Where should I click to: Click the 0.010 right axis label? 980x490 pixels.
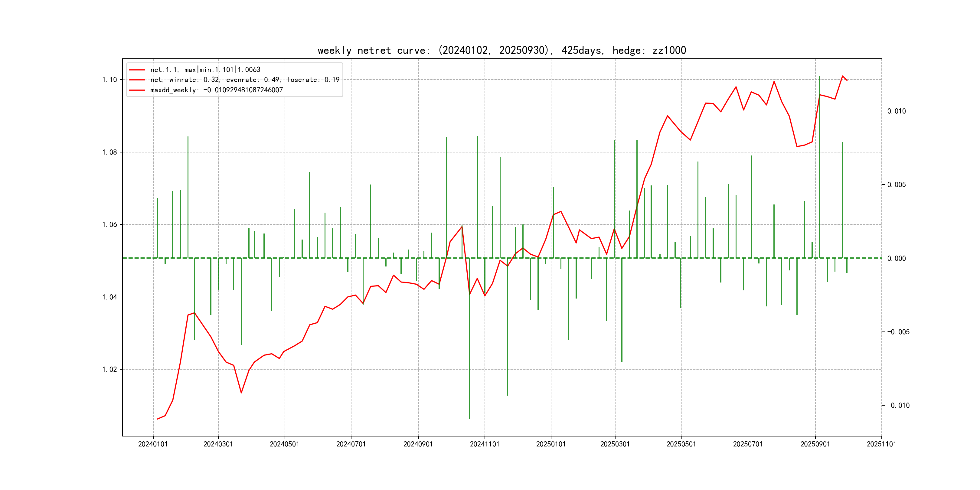click(897, 112)
